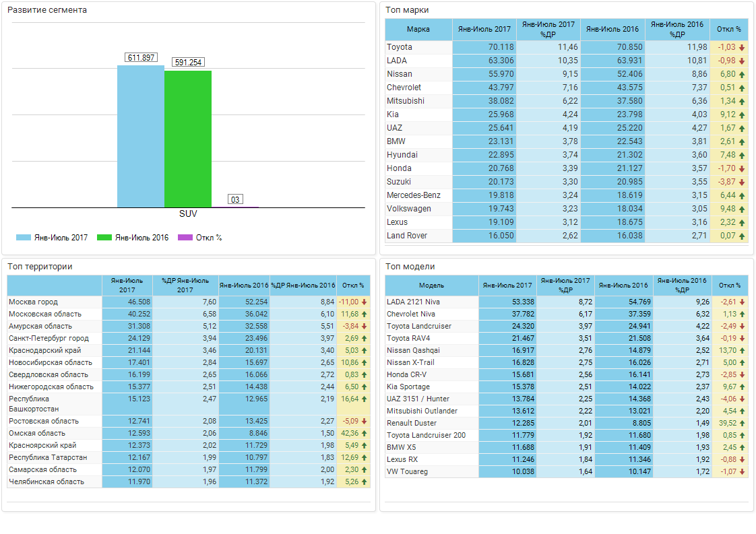Click the Республика Башкортостан territory cell

click(x=55, y=404)
